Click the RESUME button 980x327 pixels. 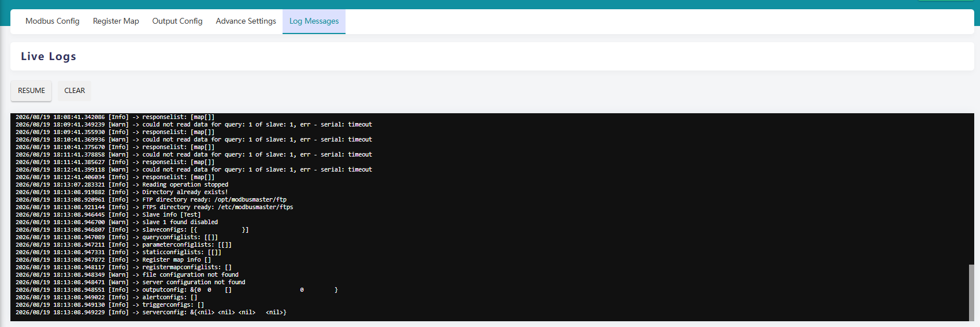pyautogui.click(x=31, y=91)
